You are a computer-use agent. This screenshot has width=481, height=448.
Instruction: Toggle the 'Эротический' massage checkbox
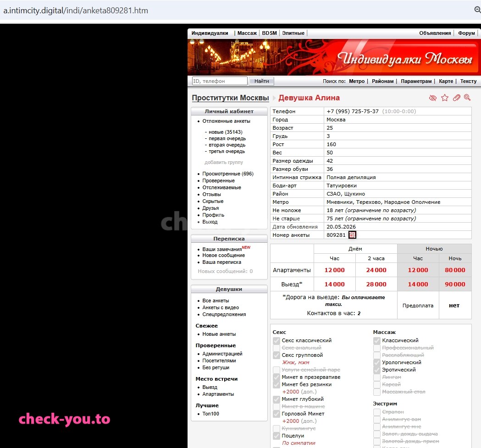click(x=377, y=370)
